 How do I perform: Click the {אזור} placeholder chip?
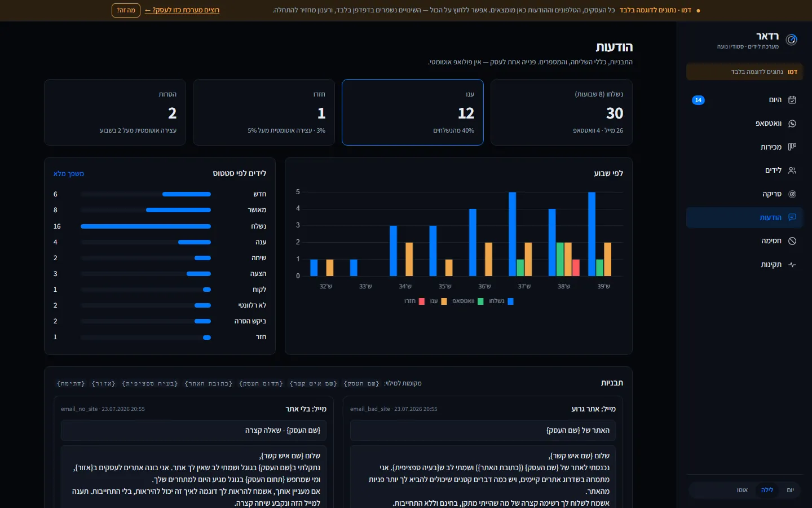point(104,384)
